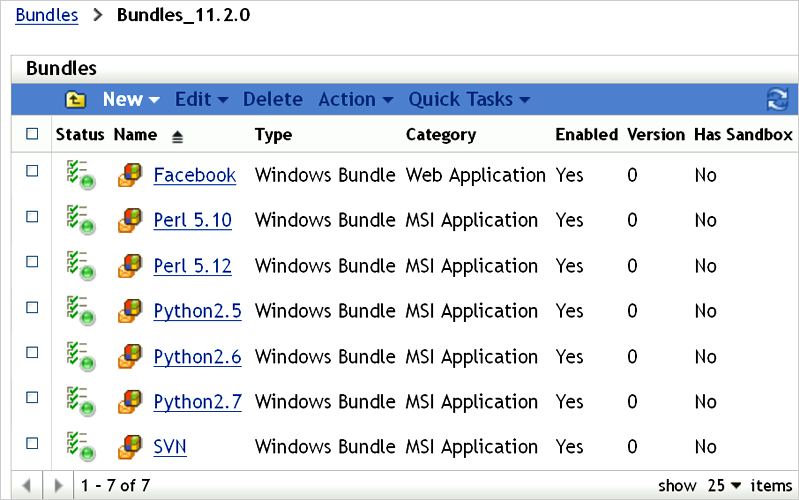Click the bundle icon beside SVN
Viewport: 799px width, 500px height.
pyautogui.click(x=129, y=447)
